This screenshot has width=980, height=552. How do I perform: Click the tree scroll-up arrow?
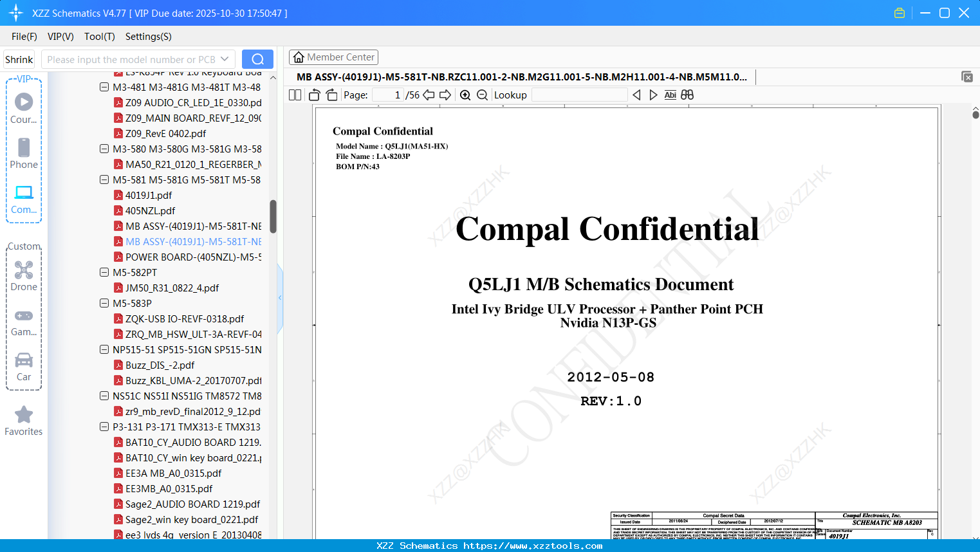tap(273, 78)
